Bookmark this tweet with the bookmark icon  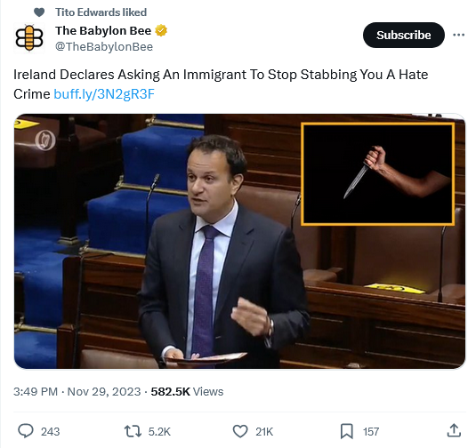[346, 431]
